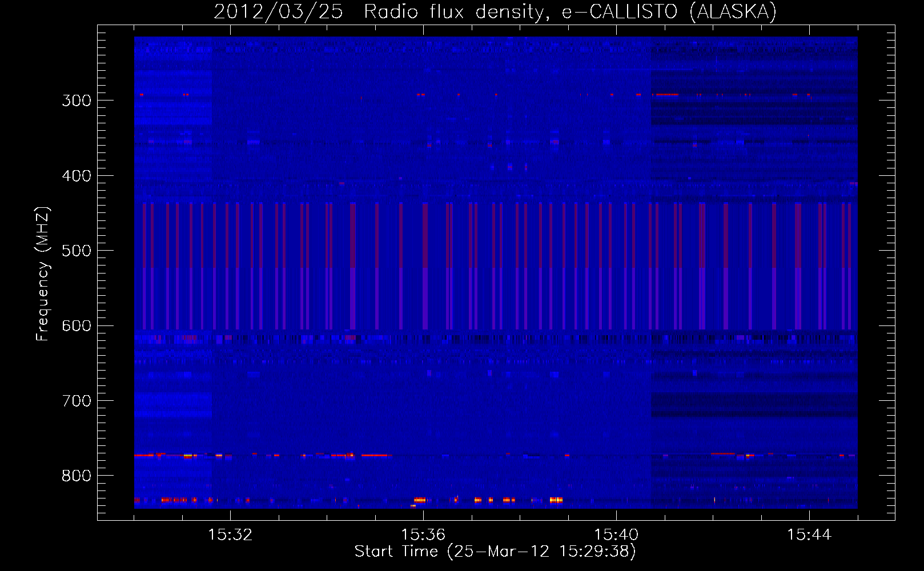Select the 800 frequency tick label
This screenshot has width=924, height=571.
pyautogui.click(x=77, y=476)
